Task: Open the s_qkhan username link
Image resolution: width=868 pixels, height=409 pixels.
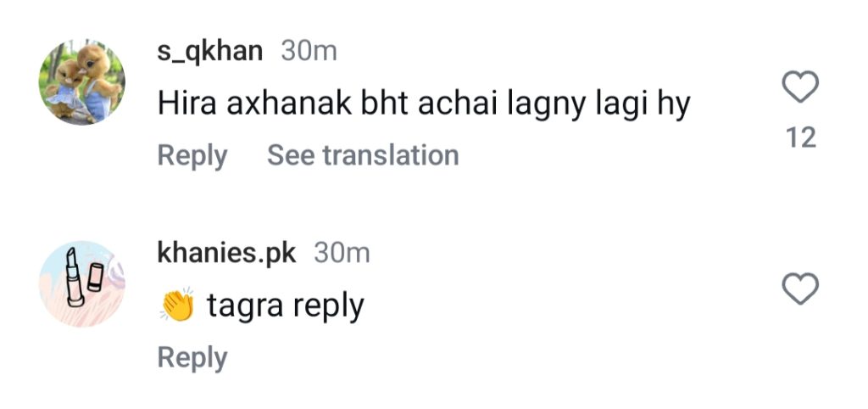Action: 210,51
